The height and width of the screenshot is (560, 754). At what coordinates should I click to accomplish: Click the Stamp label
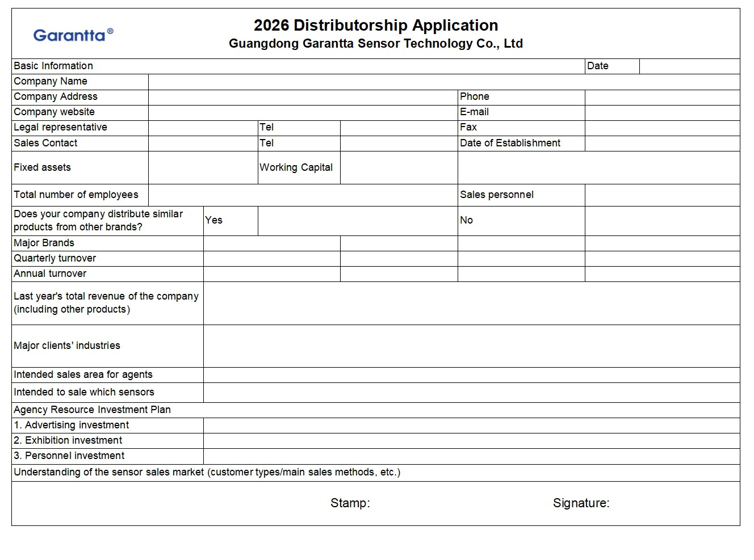click(x=350, y=503)
